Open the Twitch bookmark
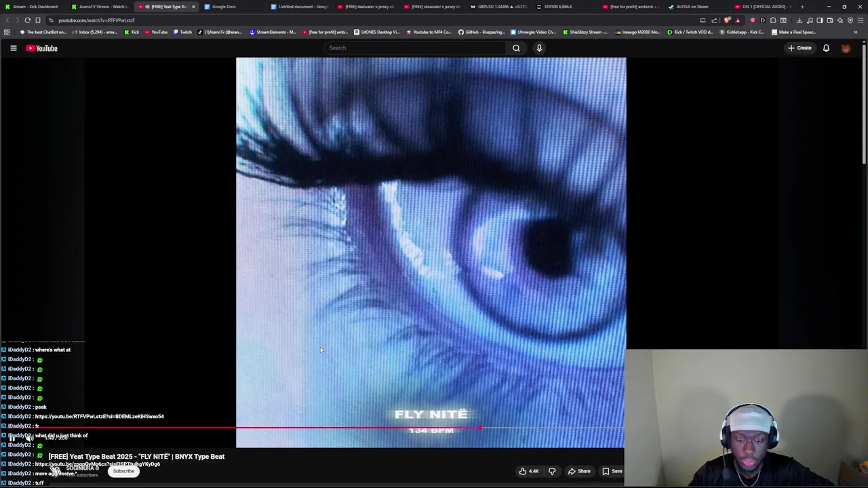The image size is (868, 488). point(182,32)
